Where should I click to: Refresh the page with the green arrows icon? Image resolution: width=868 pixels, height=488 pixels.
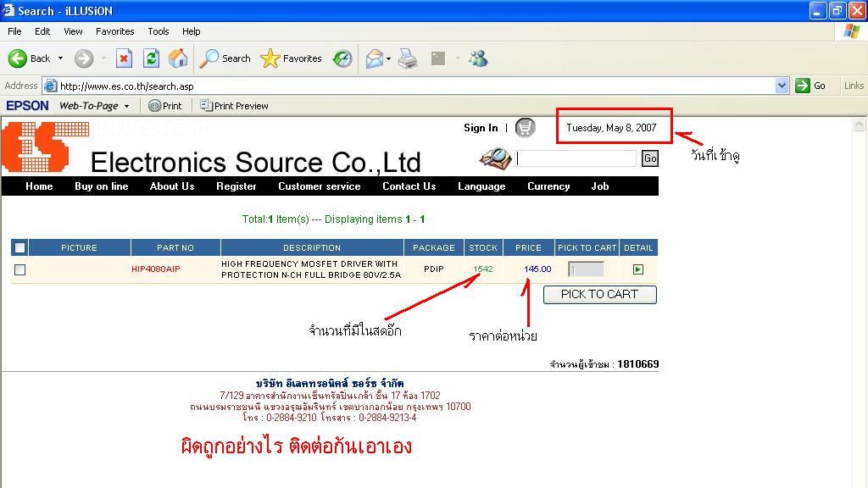tap(151, 58)
